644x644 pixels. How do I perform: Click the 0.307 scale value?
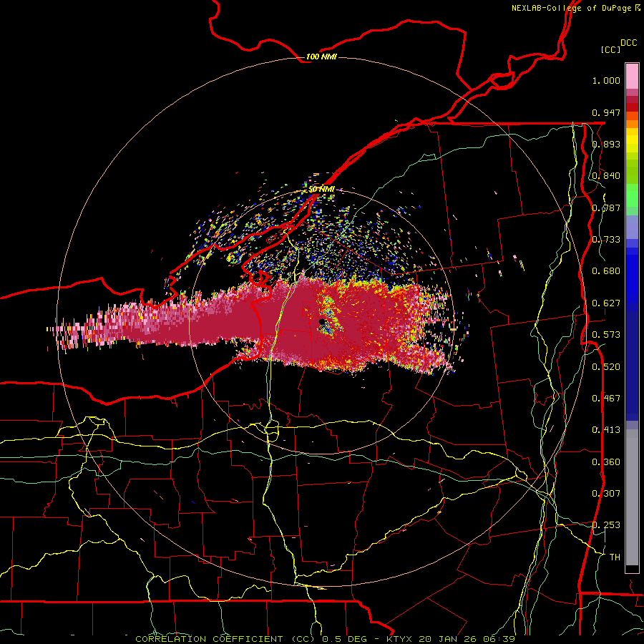coord(606,494)
